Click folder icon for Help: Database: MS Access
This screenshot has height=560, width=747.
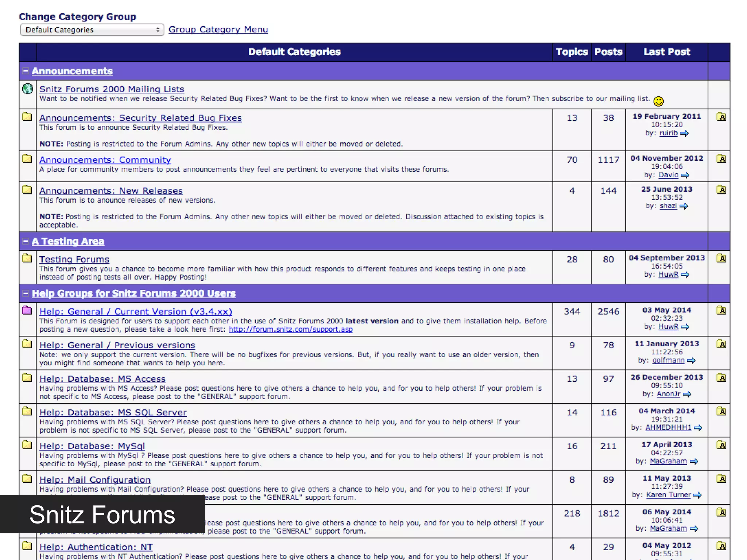point(27,377)
